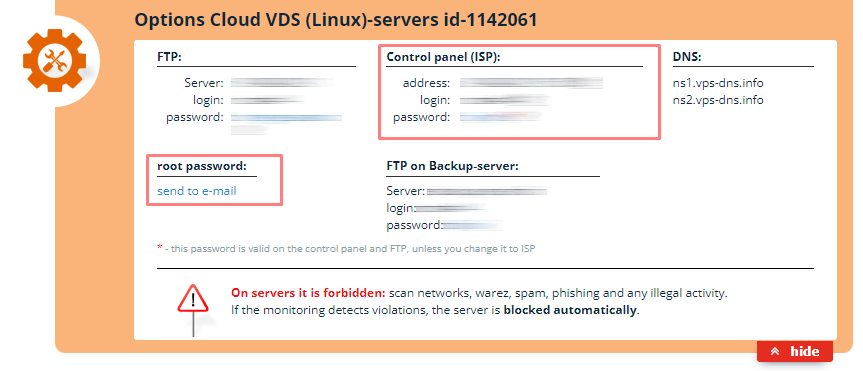Image resolution: width=863 pixels, height=371 pixels.
Task: Click the blurred backup-server Server value
Action: click(487, 191)
